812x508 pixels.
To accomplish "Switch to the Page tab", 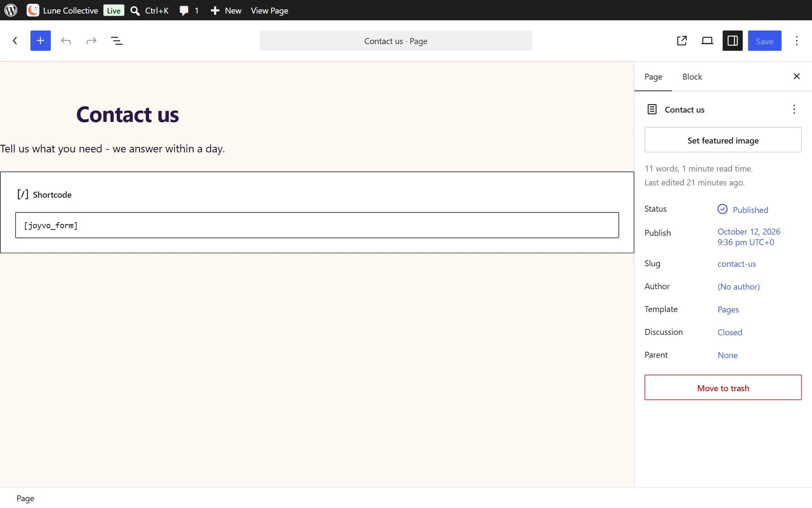I will pos(653,77).
